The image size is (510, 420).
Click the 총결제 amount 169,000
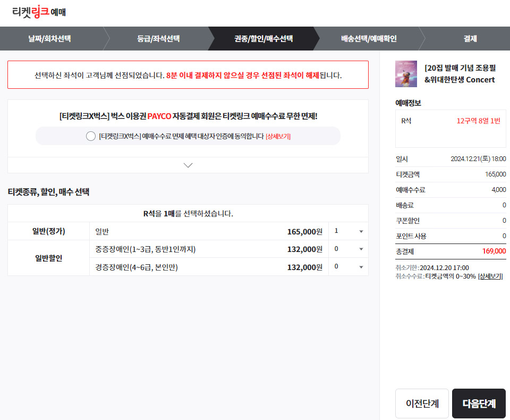[494, 251]
